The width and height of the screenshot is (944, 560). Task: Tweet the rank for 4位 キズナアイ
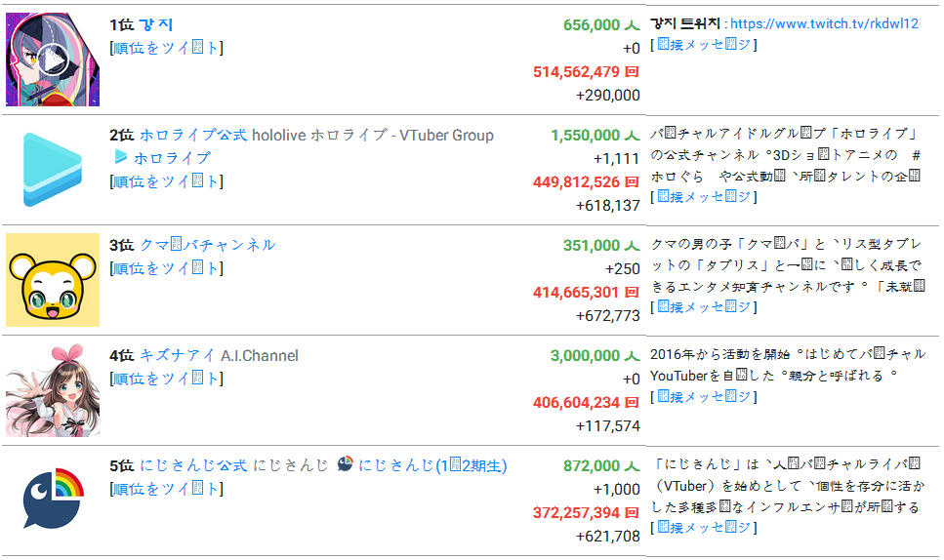coord(167,379)
